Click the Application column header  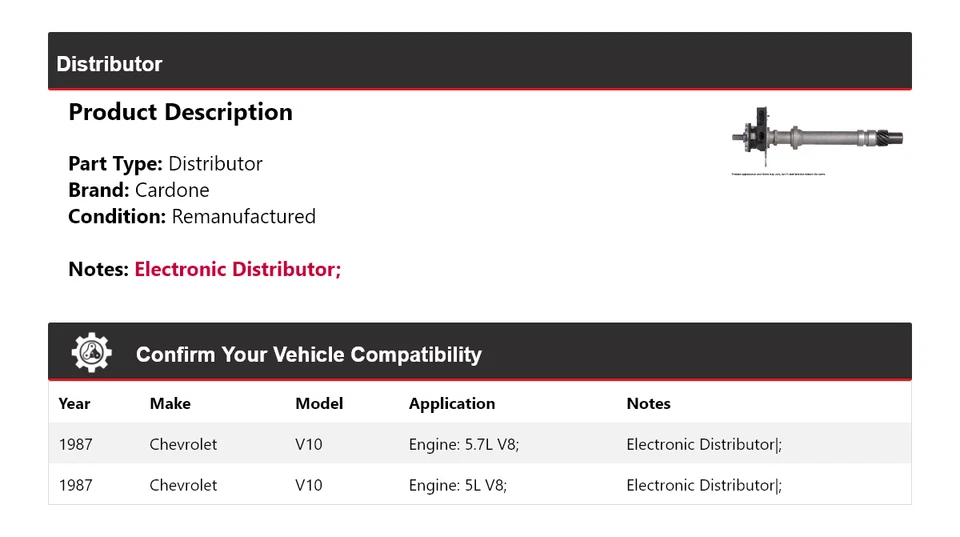pos(451,404)
